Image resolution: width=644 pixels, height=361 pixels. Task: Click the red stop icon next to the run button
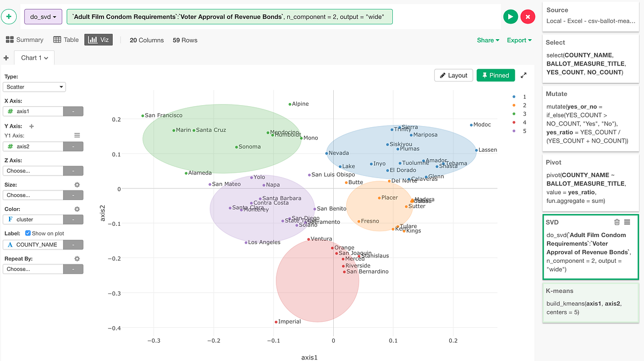point(528,17)
